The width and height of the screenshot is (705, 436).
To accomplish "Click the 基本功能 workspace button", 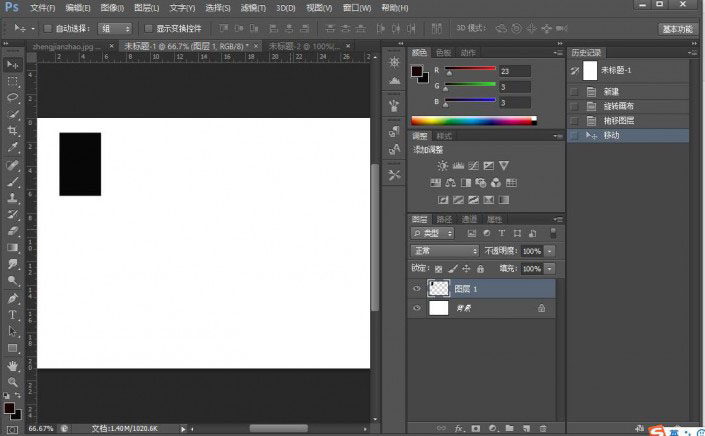I will point(677,29).
